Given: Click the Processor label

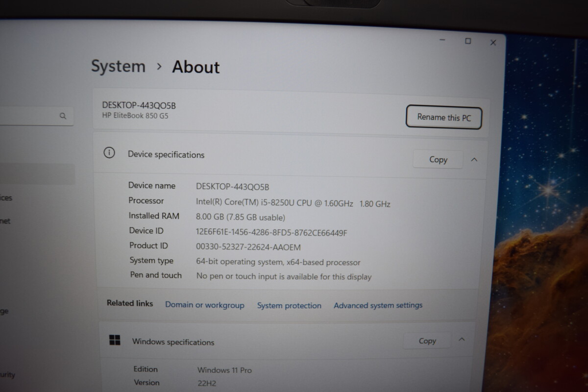Looking at the screenshot, I should click(x=146, y=200).
